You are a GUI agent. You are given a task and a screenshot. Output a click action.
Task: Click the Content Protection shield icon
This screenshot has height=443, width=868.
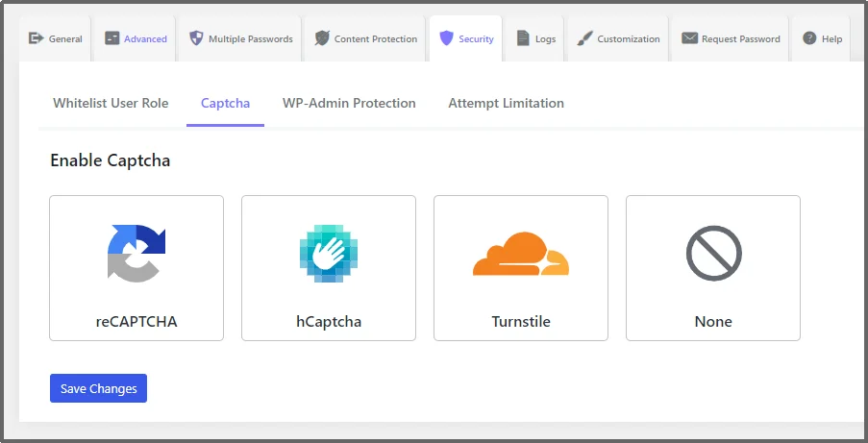click(x=322, y=38)
